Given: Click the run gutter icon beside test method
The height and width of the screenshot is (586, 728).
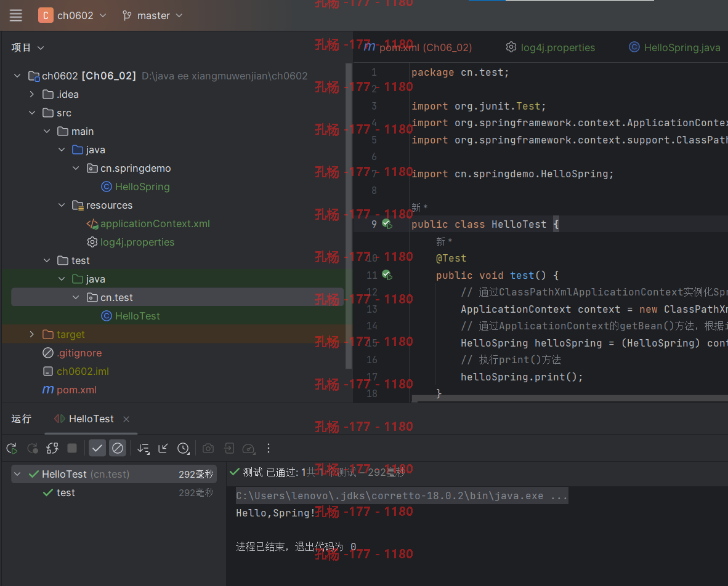Looking at the screenshot, I should [387, 275].
